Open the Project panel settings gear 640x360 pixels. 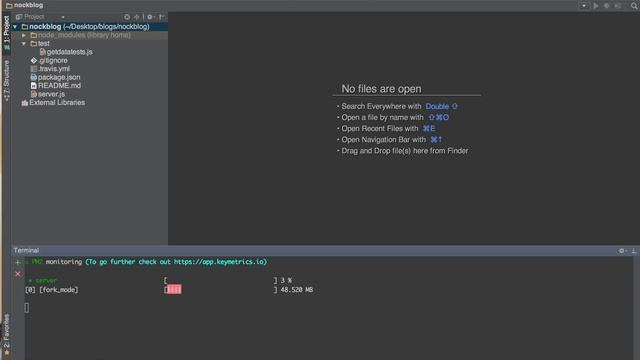click(150, 17)
